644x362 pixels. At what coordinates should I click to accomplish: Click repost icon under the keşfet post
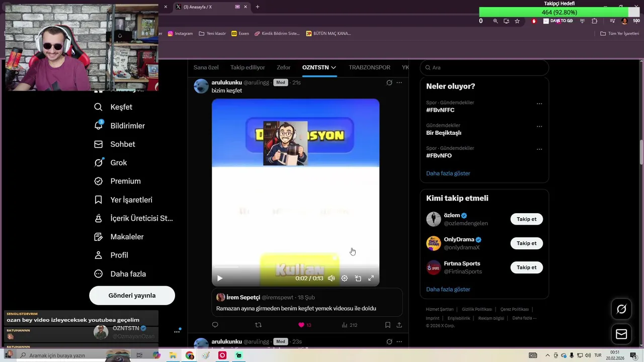point(258,325)
